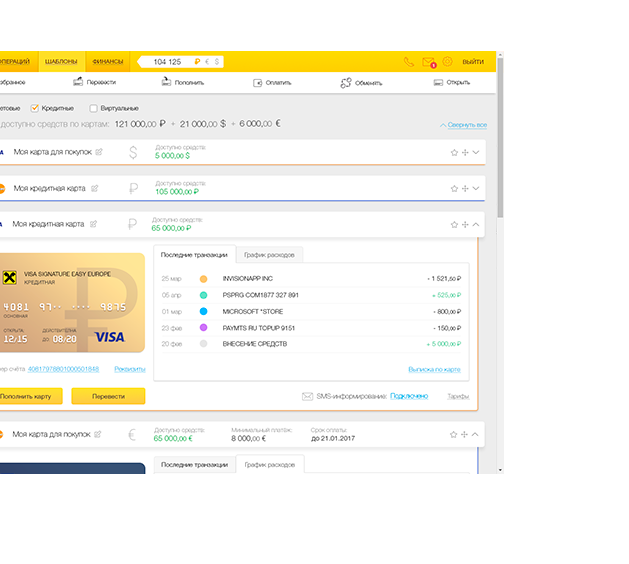Open settings gear icon in header
This screenshot has height=564, width=629.
(x=447, y=62)
